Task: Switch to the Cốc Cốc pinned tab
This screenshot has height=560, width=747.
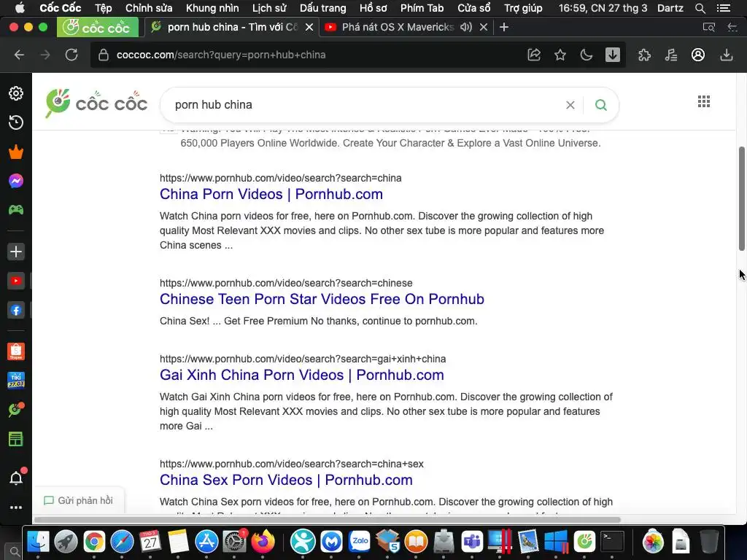Action: [98, 27]
